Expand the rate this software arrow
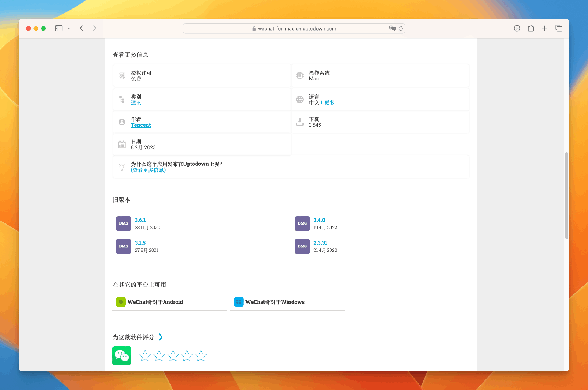The height and width of the screenshot is (390, 588). coord(161,337)
